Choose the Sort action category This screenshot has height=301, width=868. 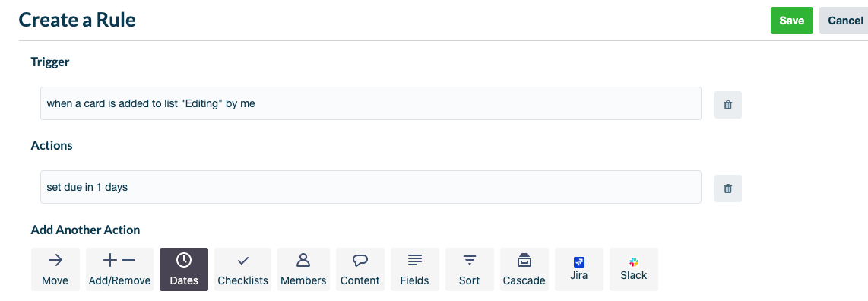coord(470,269)
